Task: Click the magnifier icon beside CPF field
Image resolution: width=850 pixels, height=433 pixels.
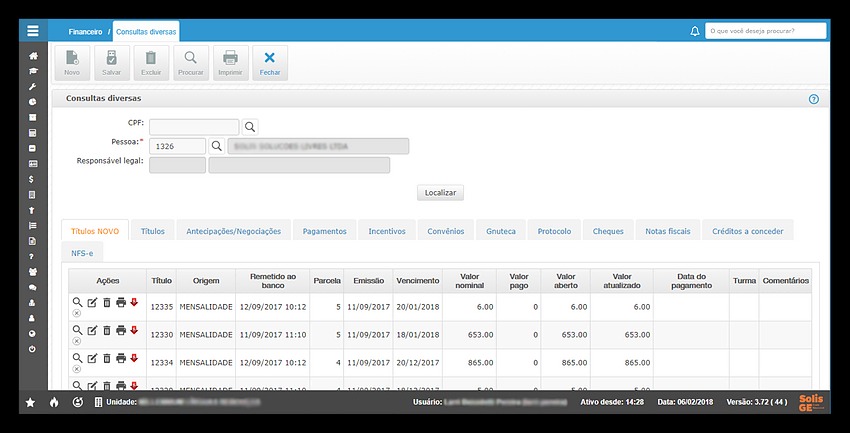Action: [251, 126]
